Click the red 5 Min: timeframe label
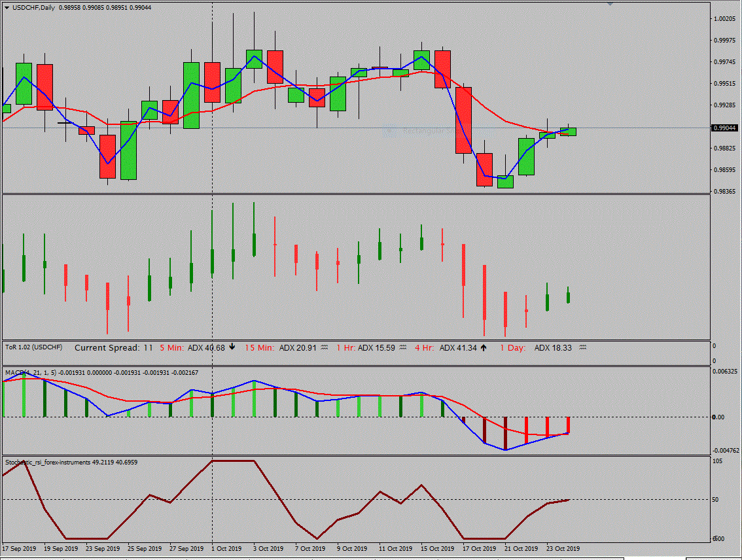Viewport: 742px width, 560px height. point(172,348)
